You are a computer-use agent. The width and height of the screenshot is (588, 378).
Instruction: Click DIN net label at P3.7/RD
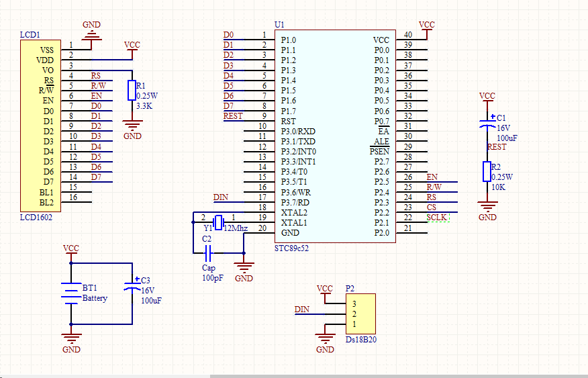pyautogui.click(x=220, y=197)
